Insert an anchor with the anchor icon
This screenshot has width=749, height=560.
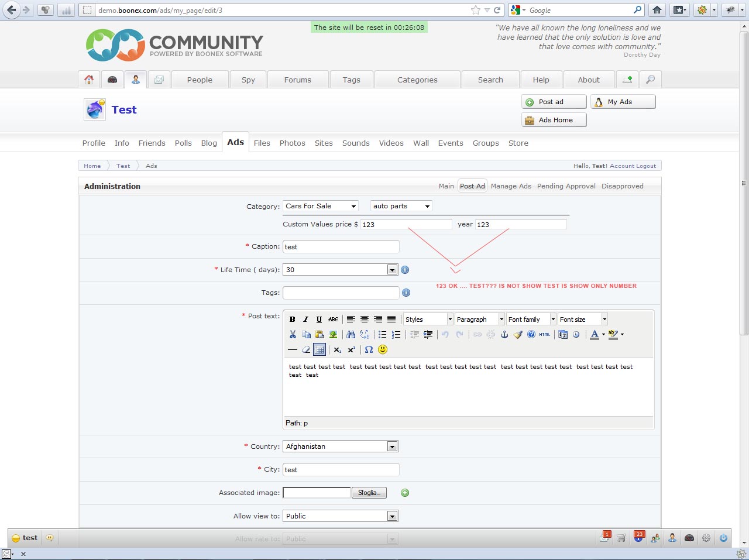point(504,335)
